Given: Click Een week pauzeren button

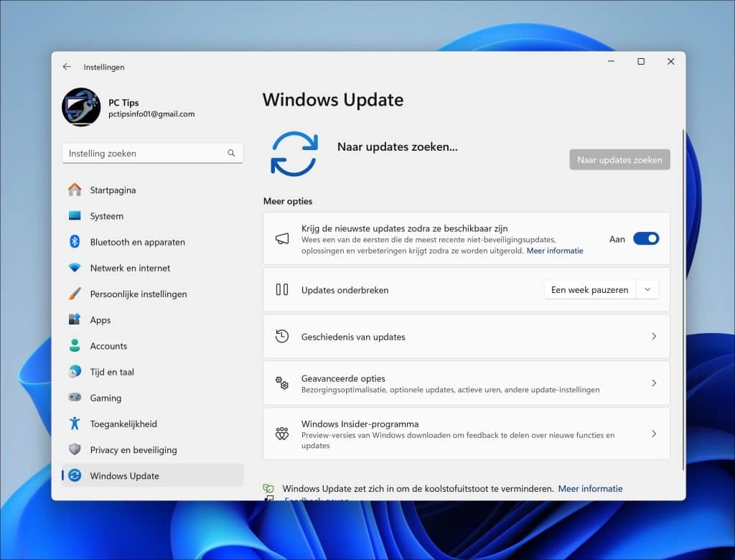Looking at the screenshot, I should tap(590, 290).
